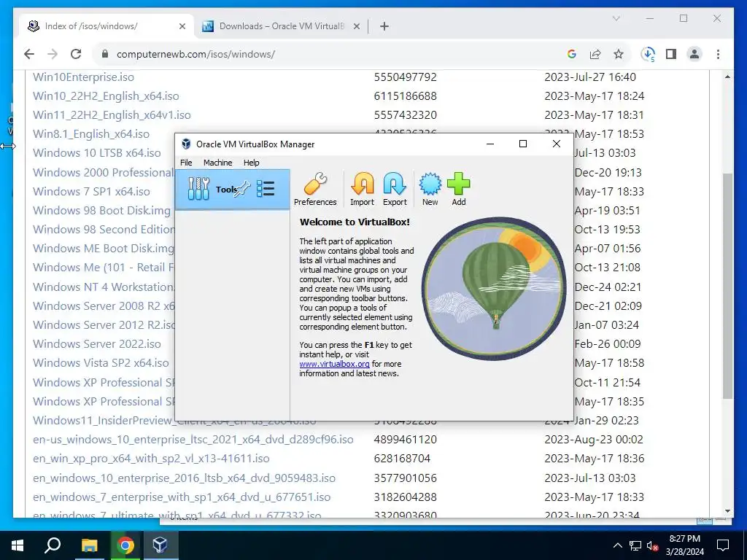
Task: Open network status tray icon
Action: coord(635,545)
